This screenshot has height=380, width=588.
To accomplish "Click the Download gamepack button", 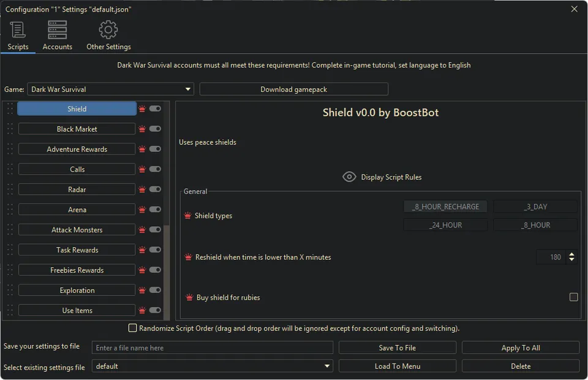I will [293, 89].
